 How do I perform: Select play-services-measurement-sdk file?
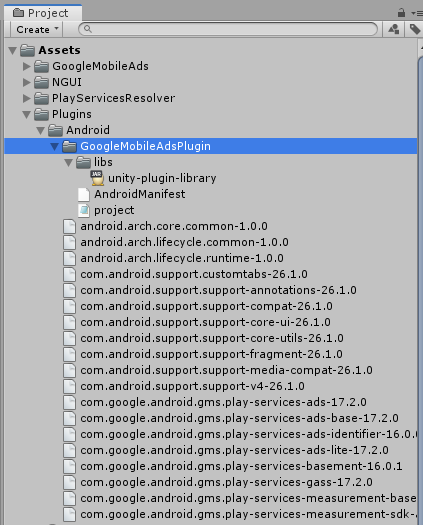click(249, 514)
